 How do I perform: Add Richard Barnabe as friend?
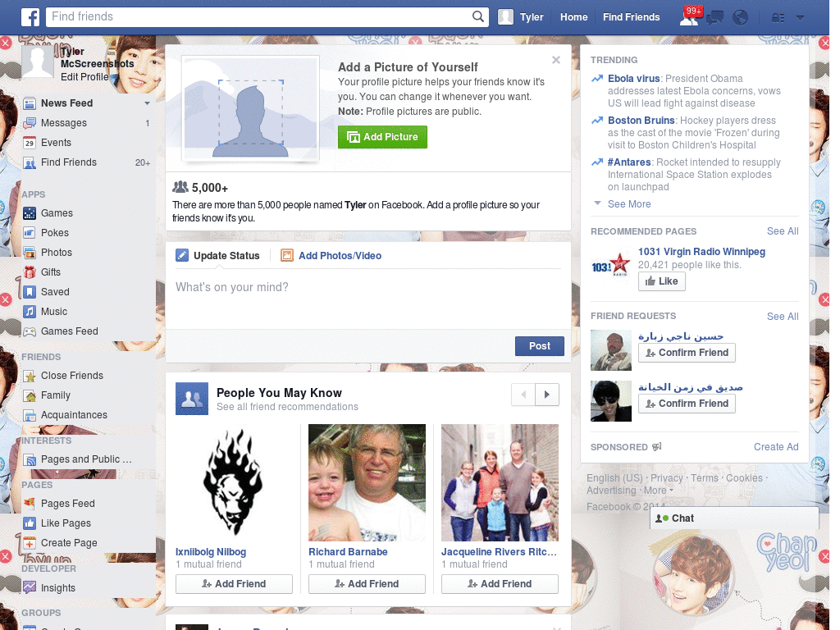(367, 584)
